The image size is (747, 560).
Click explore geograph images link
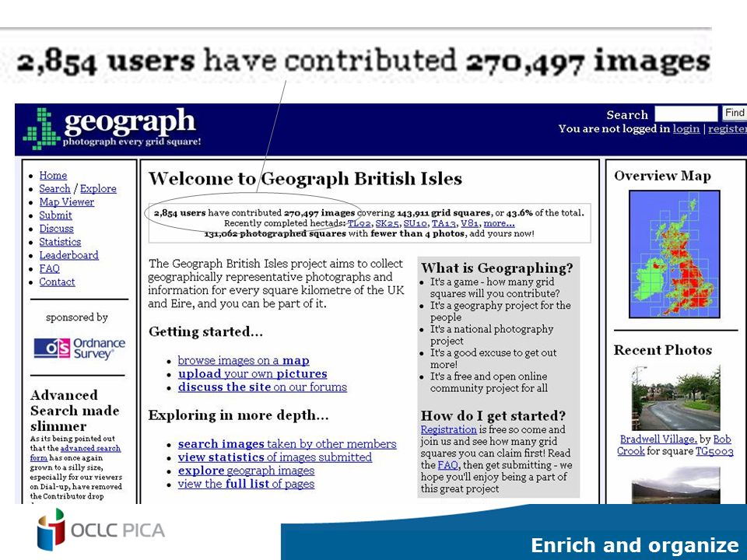coord(246,471)
